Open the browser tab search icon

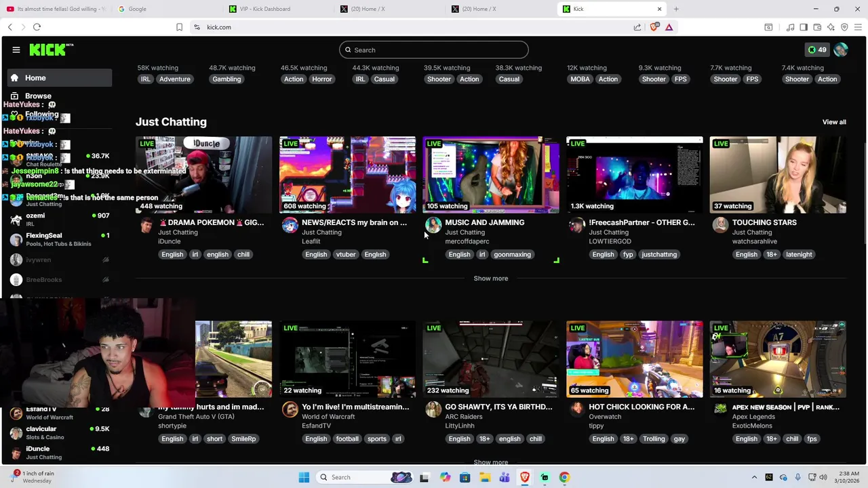point(768,27)
